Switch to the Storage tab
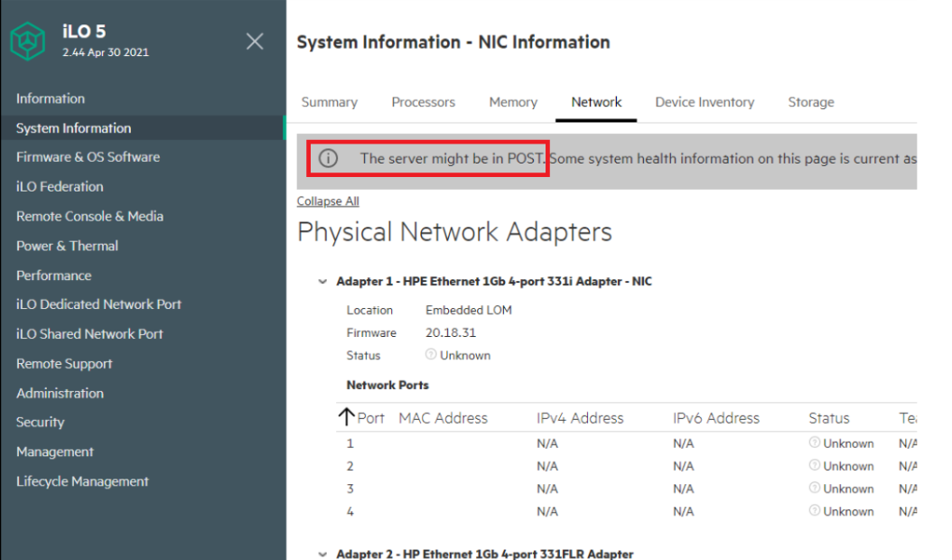 [811, 102]
